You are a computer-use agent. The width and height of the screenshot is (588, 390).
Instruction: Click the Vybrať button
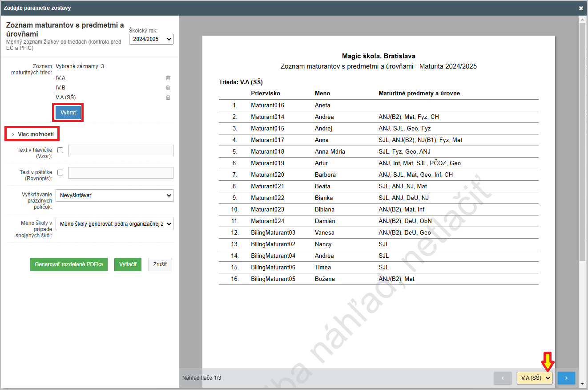(68, 113)
